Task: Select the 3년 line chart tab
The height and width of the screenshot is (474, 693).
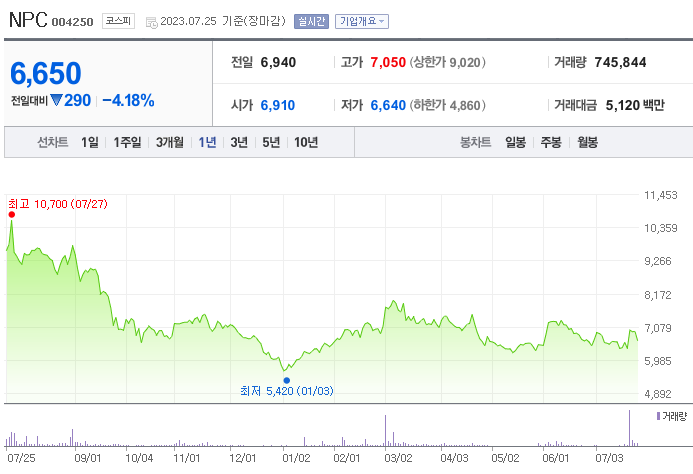Action: [x=239, y=142]
